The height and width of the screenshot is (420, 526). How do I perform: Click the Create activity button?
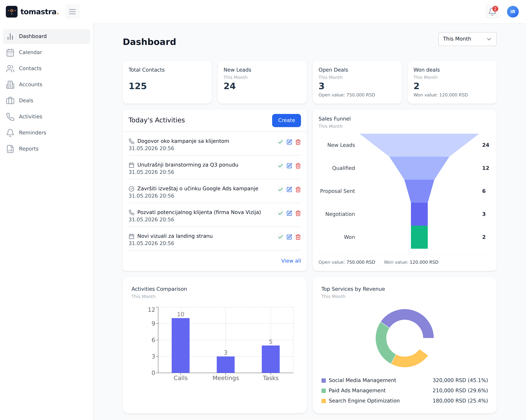tap(286, 120)
